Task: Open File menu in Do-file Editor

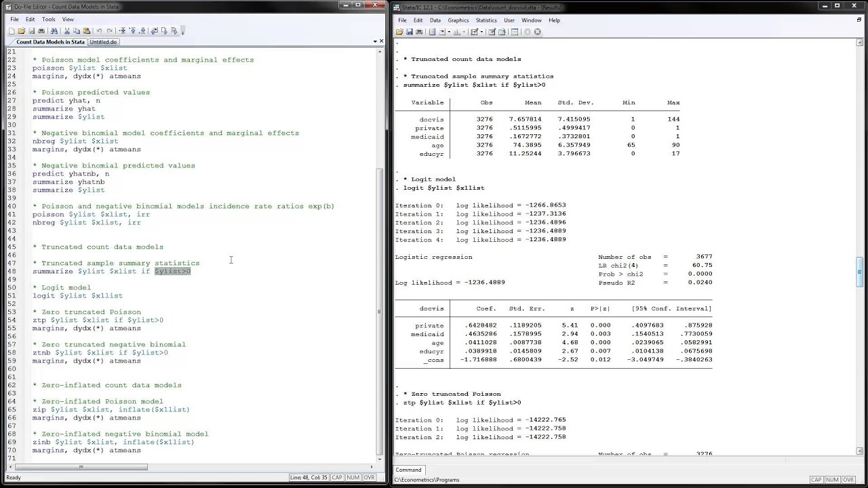Action: (x=14, y=19)
